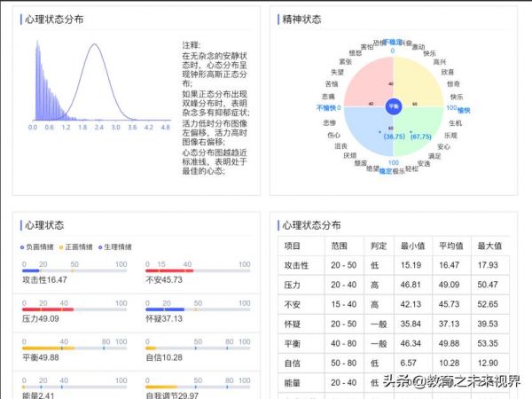Click the 紧张 emotion label on radar chart
The image size is (532, 399).
click(x=346, y=62)
